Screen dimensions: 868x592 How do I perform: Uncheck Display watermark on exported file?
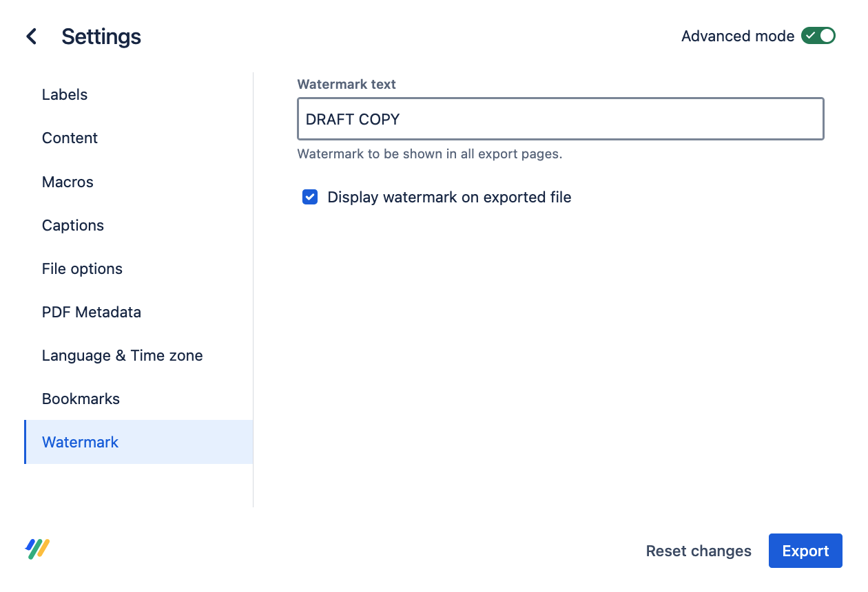click(310, 198)
